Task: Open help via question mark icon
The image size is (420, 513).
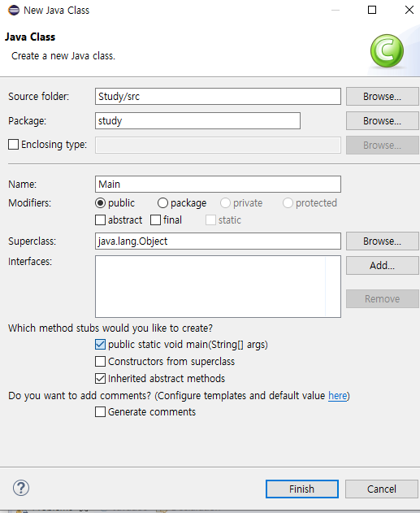Action: 21,488
